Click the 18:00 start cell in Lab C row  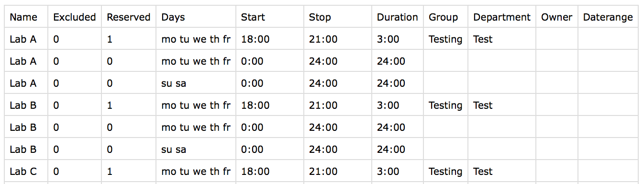[x=269, y=172]
